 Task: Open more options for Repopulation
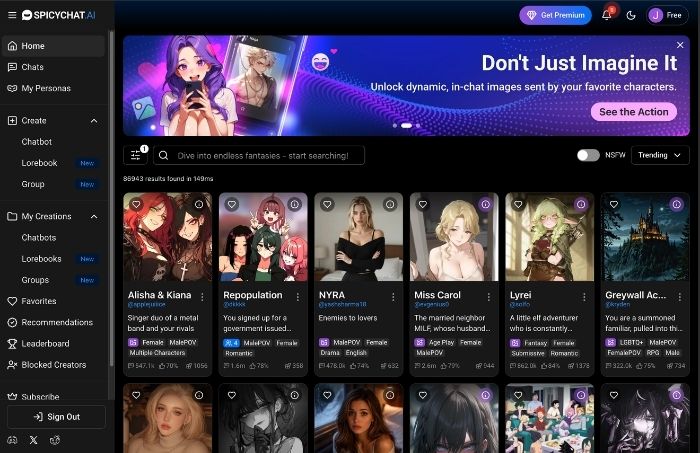point(298,297)
